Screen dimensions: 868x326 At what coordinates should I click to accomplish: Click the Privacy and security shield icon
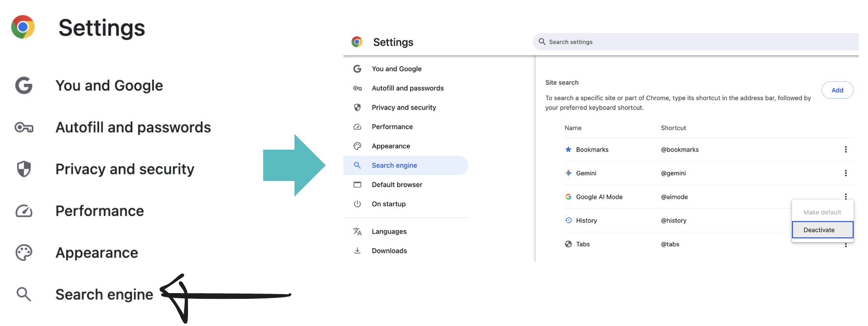tap(357, 108)
